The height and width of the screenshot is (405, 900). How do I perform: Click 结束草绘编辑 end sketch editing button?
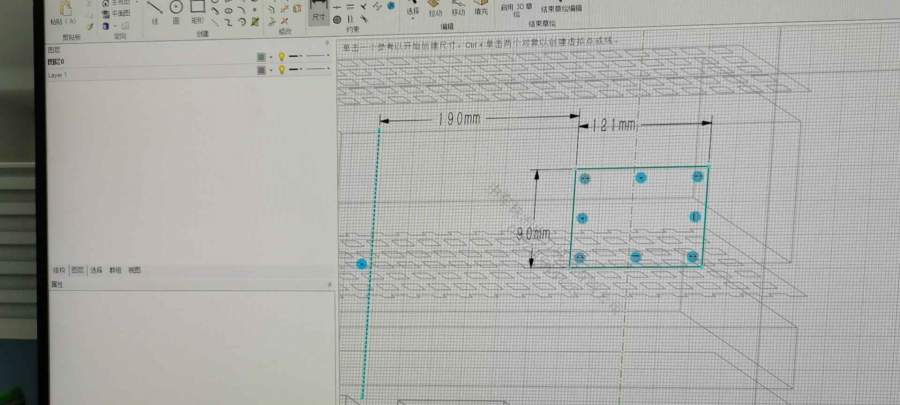[x=561, y=9]
